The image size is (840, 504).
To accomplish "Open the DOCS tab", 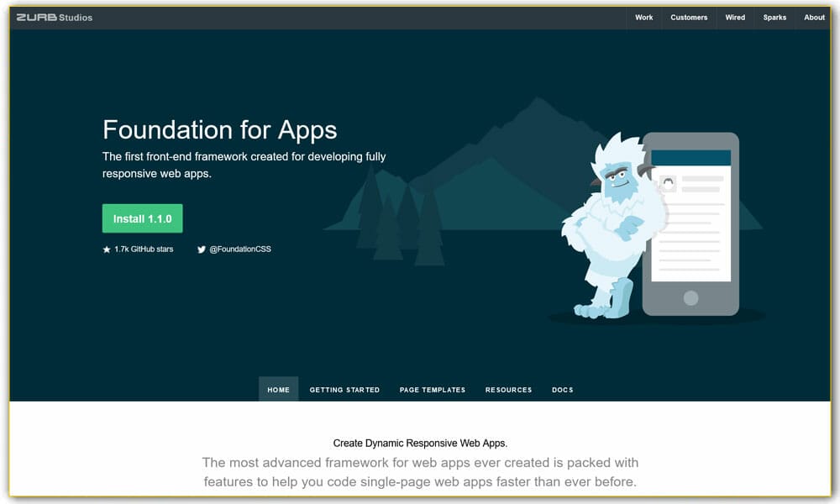I will coord(563,389).
